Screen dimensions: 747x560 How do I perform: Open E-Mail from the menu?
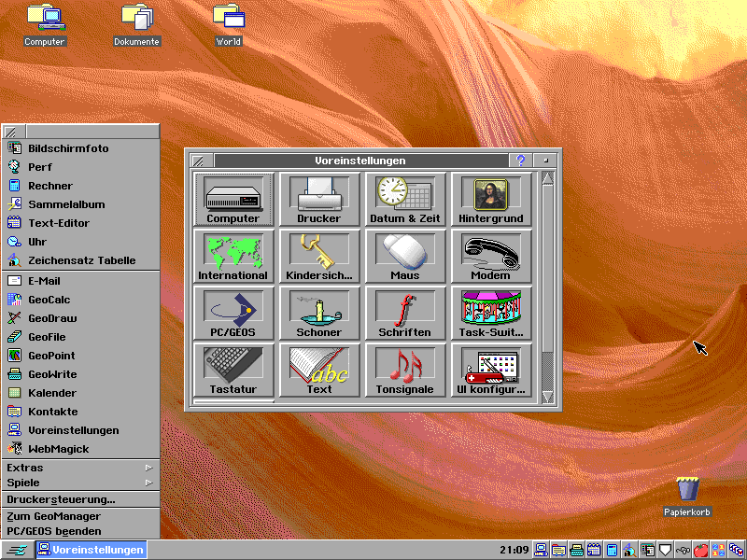pyautogui.click(x=80, y=281)
